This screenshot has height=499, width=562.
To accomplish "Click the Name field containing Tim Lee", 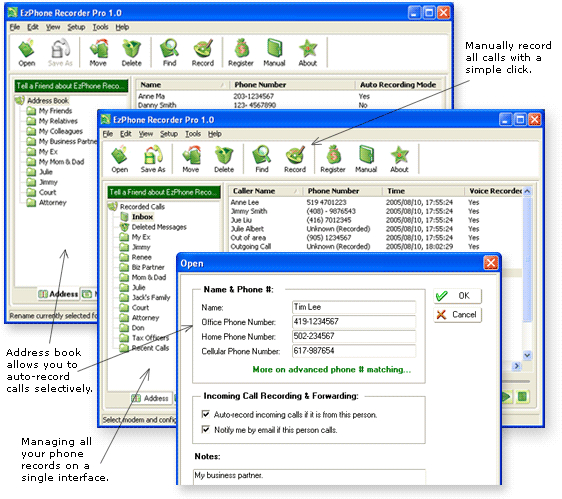I will coord(354,307).
